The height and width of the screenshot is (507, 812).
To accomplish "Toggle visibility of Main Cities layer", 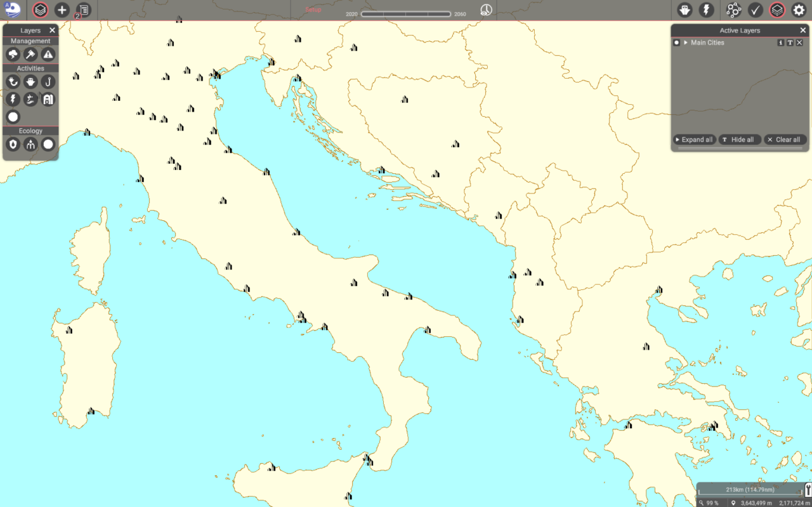I will [x=677, y=43].
